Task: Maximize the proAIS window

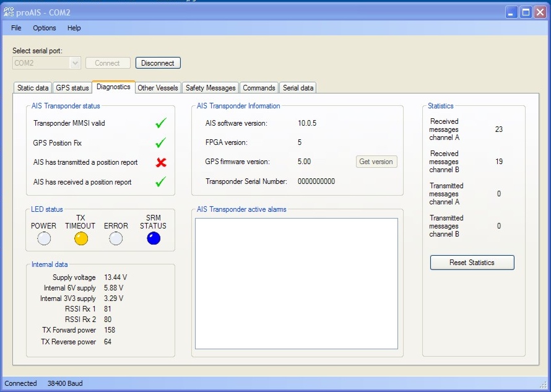Action: tap(526, 12)
